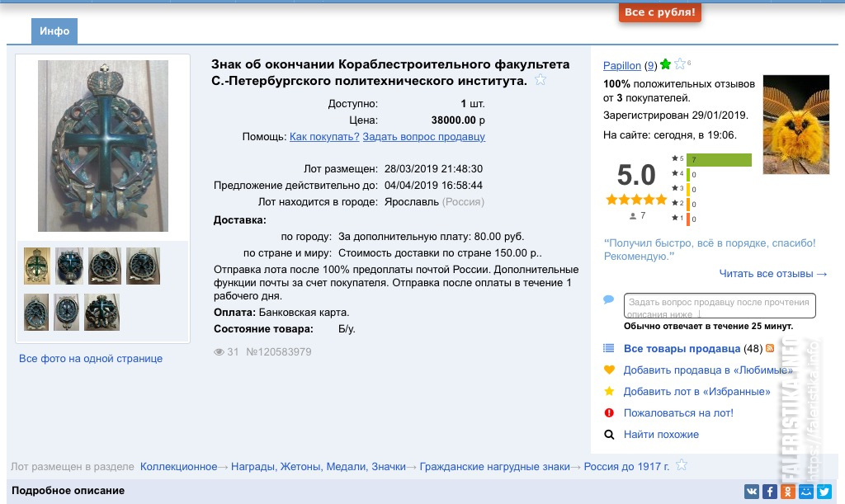Open the Коллекционное category breadcrumb
The image size is (845, 504).
tap(178, 467)
